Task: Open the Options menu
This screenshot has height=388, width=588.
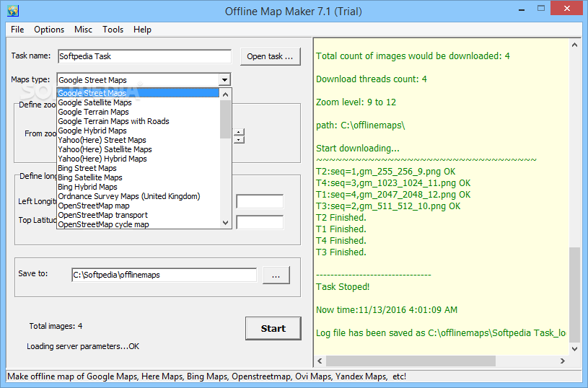Action: 49,30
